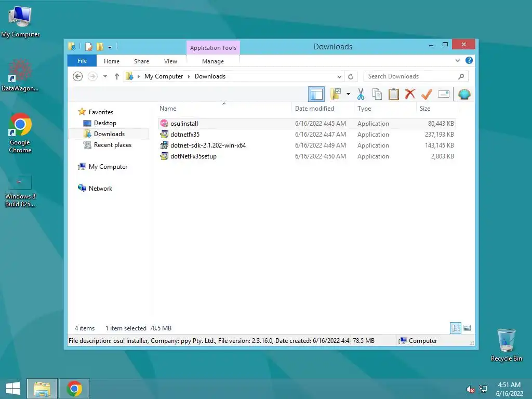The image size is (532, 399).
Task: Click the red X Delete icon
Action: coord(410,94)
